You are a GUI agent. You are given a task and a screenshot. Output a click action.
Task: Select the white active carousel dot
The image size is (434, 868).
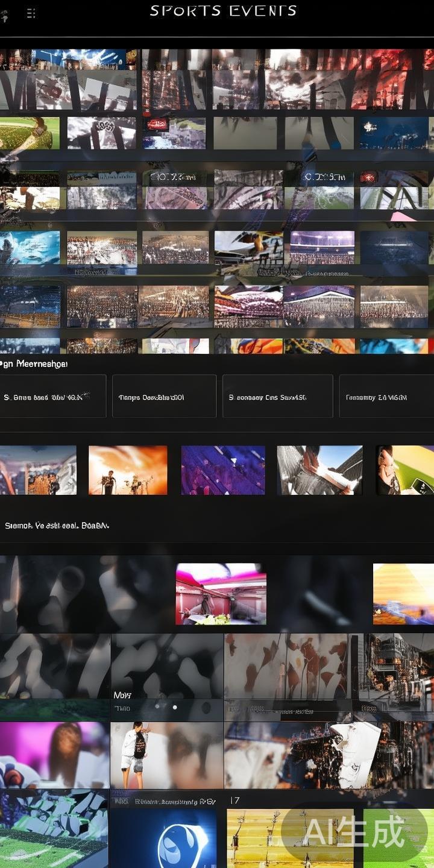click(x=175, y=707)
